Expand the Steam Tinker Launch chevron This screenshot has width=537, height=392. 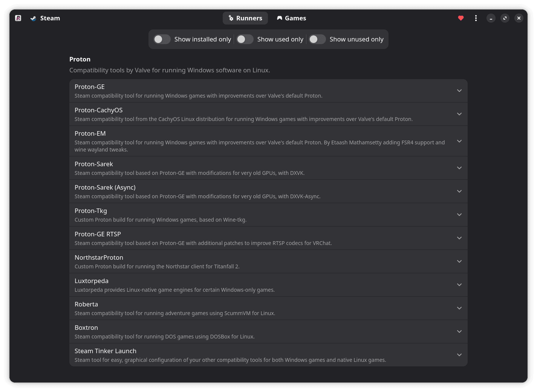click(x=459, y=355)
